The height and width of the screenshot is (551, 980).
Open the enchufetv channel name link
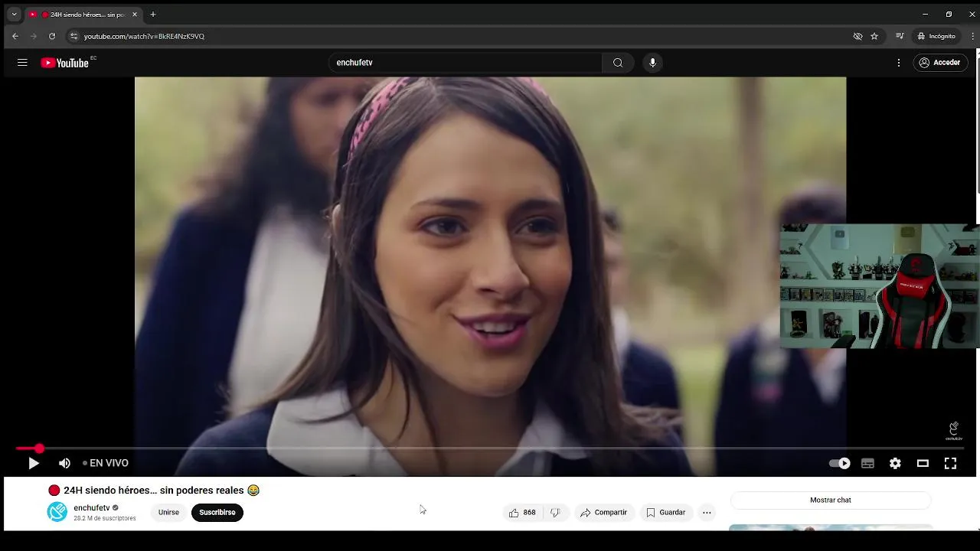[92, 508]
